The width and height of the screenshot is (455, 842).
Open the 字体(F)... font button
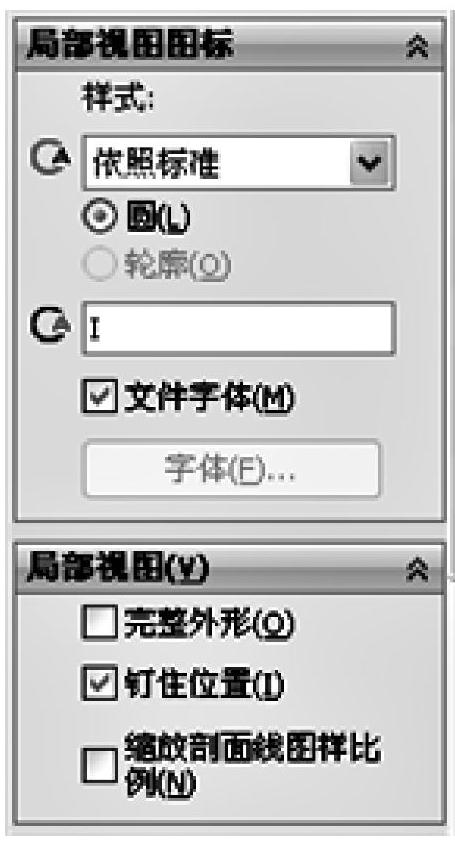coord(231,469)
